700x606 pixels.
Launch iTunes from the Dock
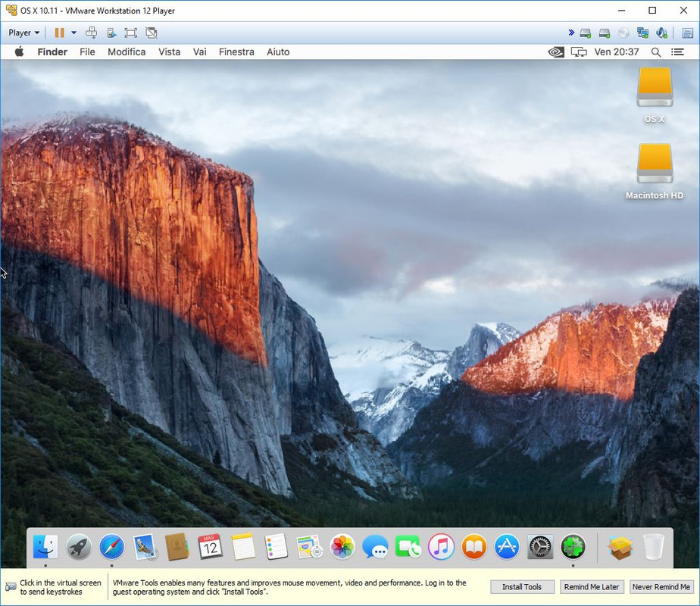(x=441, y=546)
